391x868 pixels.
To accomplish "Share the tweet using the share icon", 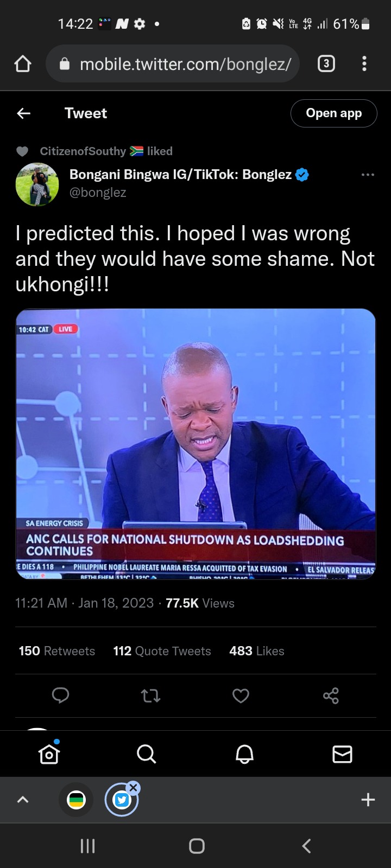I will point(331,695).
